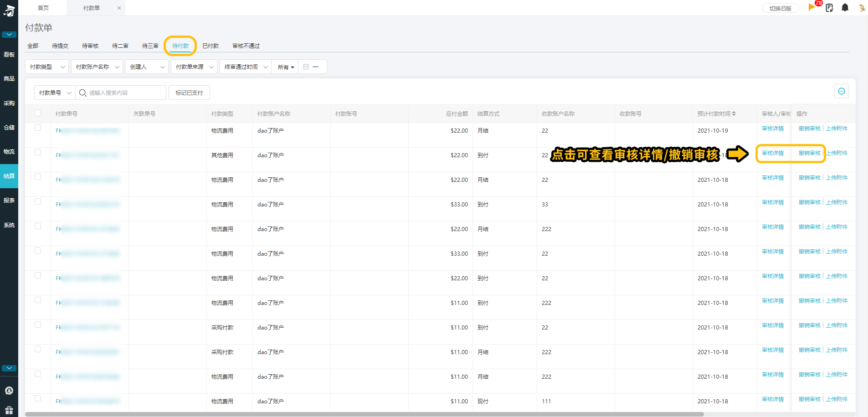Open the 所有 range dropdown
This screenshot has height=417, width=868.
(285, 67)
